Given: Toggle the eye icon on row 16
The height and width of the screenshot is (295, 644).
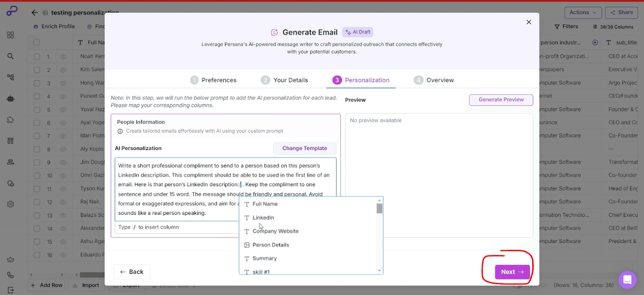Looking at the screenshot, I should [63, 255].
